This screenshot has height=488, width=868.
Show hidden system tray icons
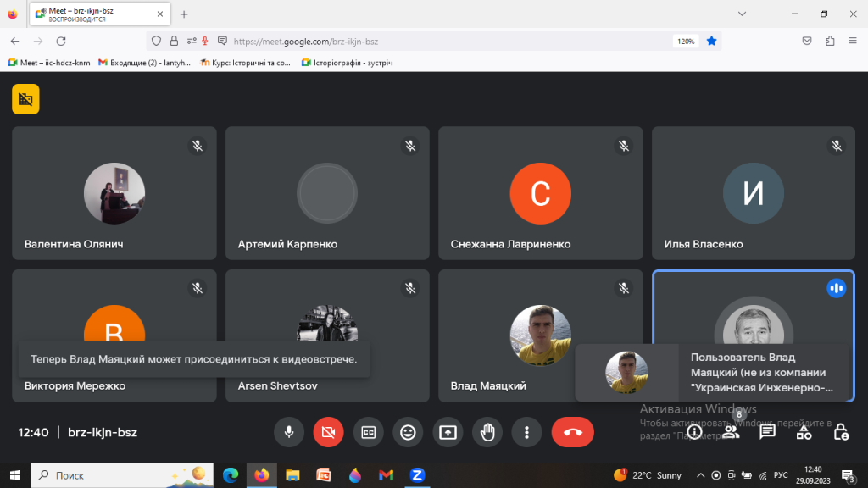tap(700, 475)
